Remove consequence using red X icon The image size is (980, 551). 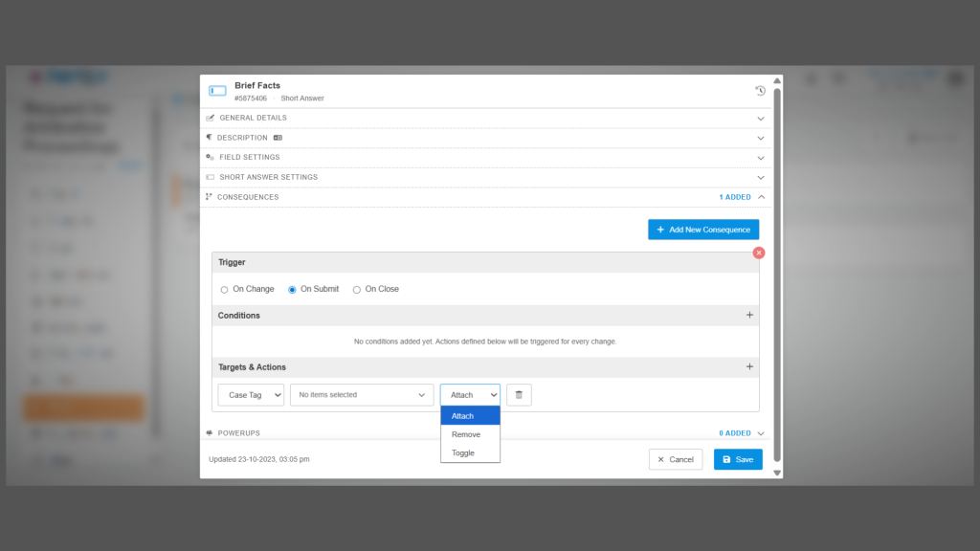759,253
